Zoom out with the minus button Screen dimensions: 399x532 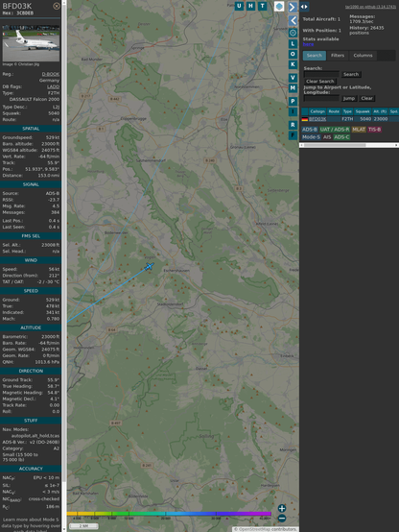click(282, 519)
